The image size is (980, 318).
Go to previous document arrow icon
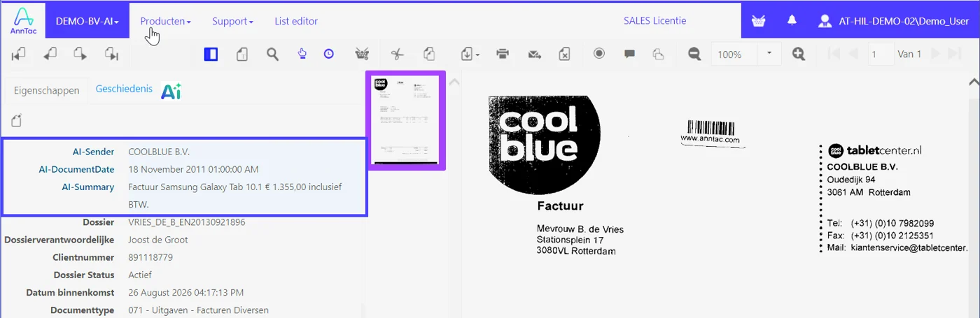[x=50, y=54]
